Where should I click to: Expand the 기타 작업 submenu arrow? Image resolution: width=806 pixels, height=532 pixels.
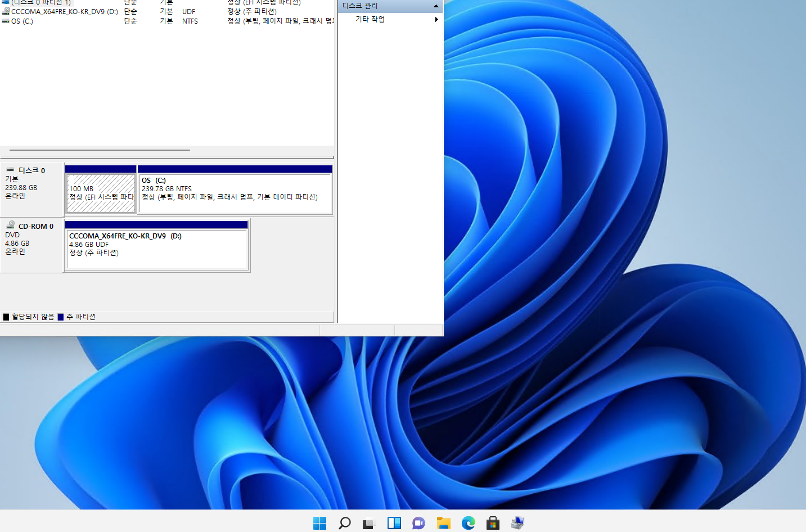tap(436, 19)
